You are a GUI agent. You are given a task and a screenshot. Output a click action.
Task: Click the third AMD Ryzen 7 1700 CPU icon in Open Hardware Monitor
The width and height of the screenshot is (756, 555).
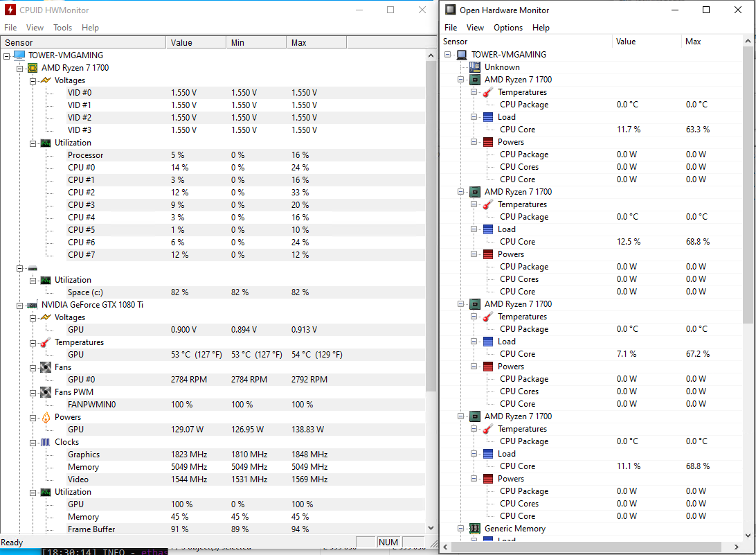tap(475, 305)
